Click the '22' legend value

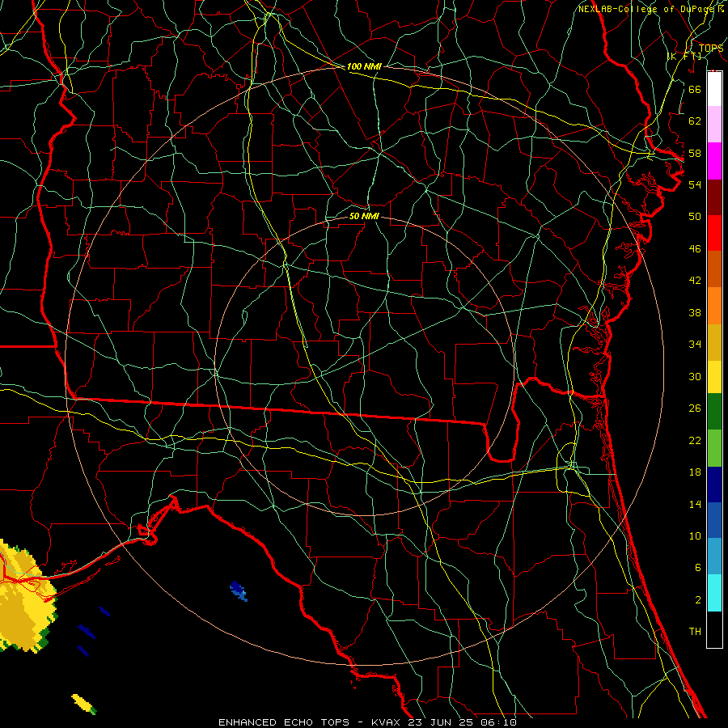[x=695, y=440]
